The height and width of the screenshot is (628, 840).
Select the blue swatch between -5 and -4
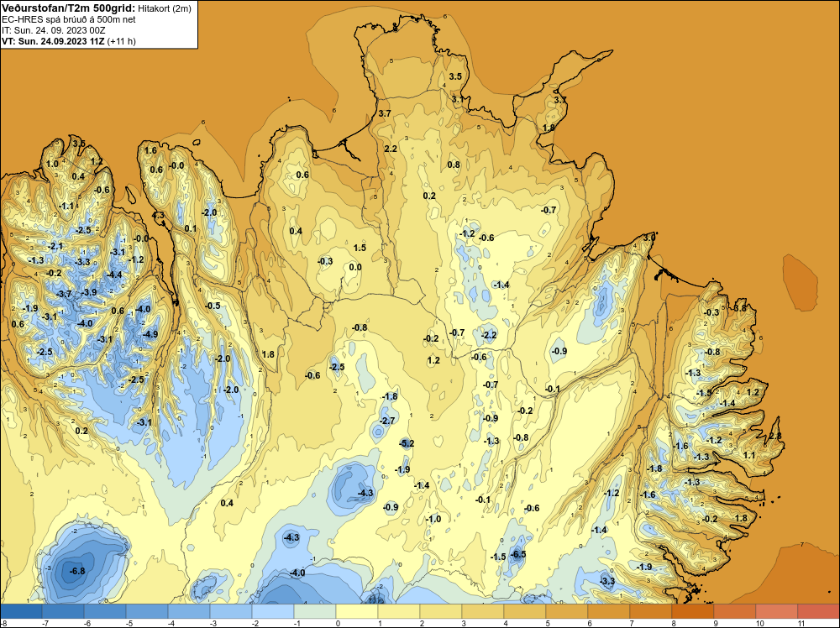[x=147, y=611]
